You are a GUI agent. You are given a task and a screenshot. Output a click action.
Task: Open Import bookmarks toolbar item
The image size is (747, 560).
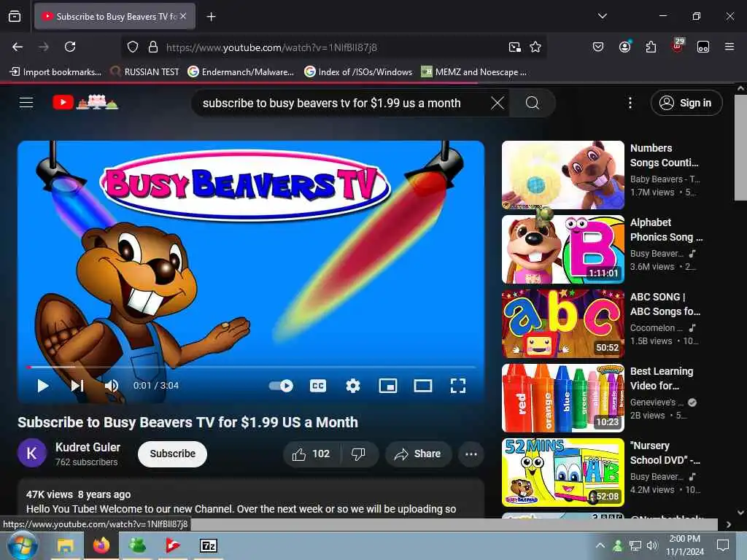[55, 72]
